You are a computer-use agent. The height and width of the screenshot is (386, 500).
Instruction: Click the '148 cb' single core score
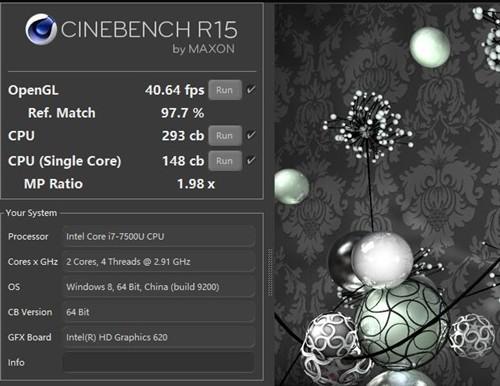(x=183, y=161)
